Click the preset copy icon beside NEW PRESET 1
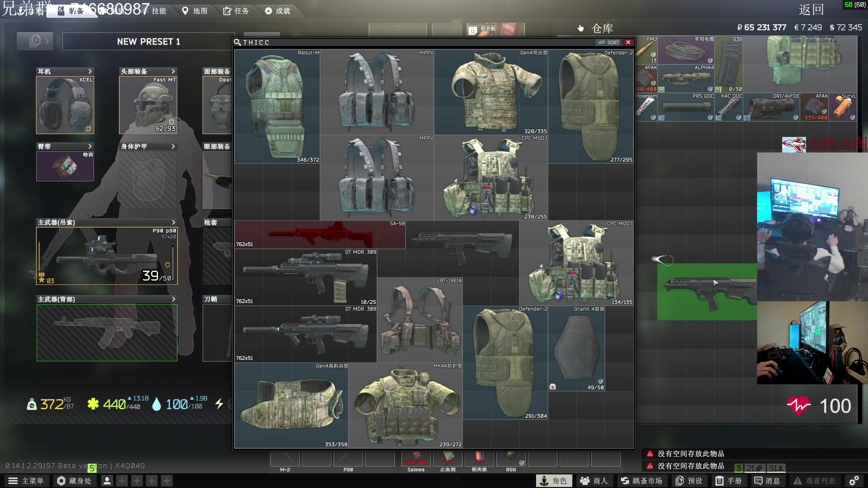Image resolution: width=868 pixels, height=488 pixels. [x=35, y=41]
